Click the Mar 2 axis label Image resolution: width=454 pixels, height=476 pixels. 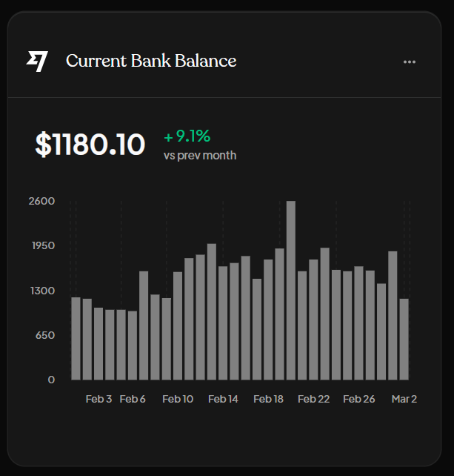(x=404, y=399)
